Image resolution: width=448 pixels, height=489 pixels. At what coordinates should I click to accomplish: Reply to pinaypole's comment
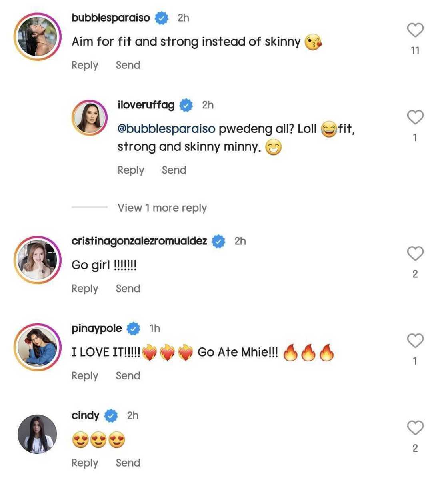point(85,376)
